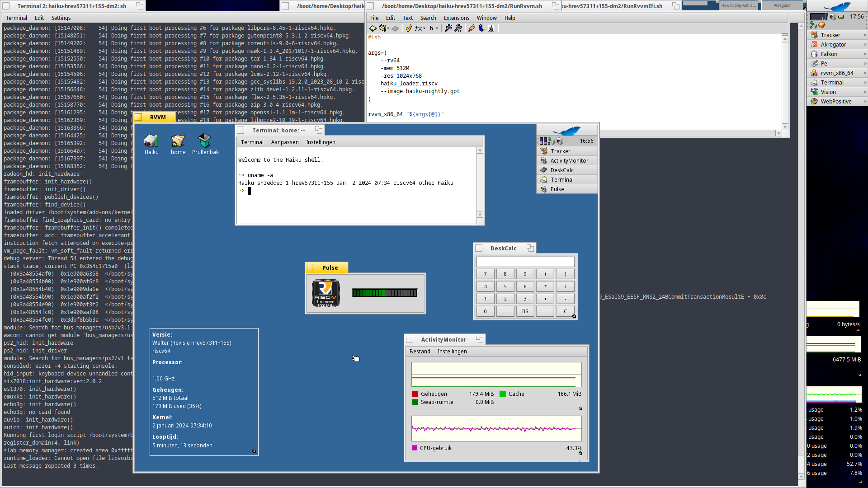Viewport: 868px width, 488px height.
Task: Open the Aanpassen menu in guest Terminal
Action: pyautogui.click(x=285, y=142)
